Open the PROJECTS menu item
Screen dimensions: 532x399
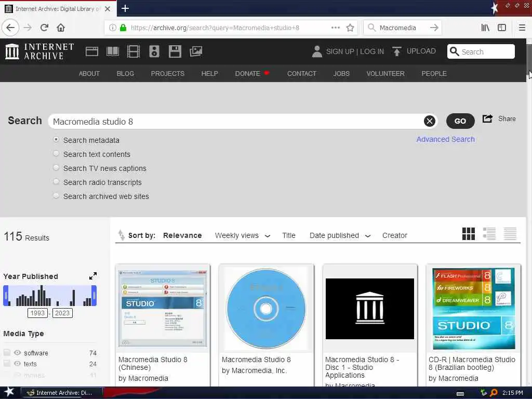168,74
